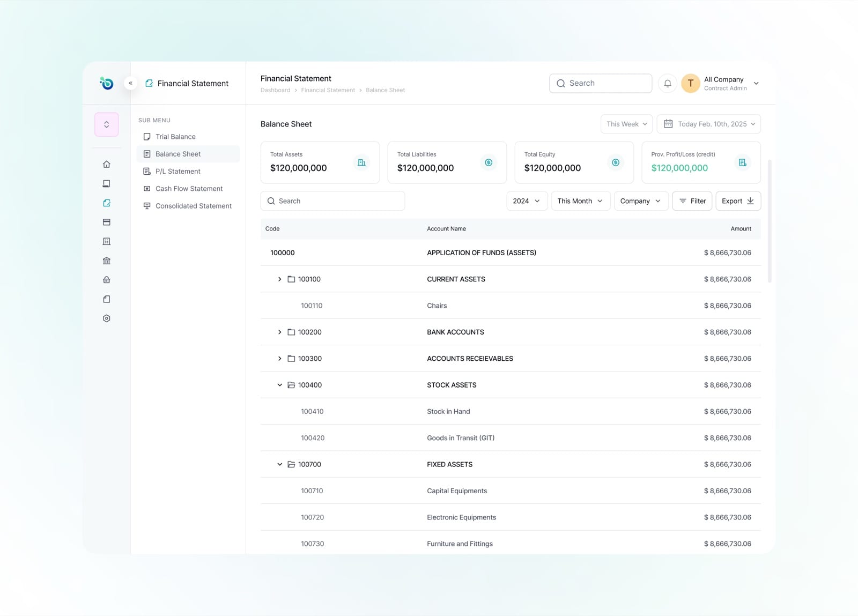Image resolution: width=858 pixels, height=616 pixels.
Task: Select Balance Sheet in the sub menu
Action: tap(188, 154)
